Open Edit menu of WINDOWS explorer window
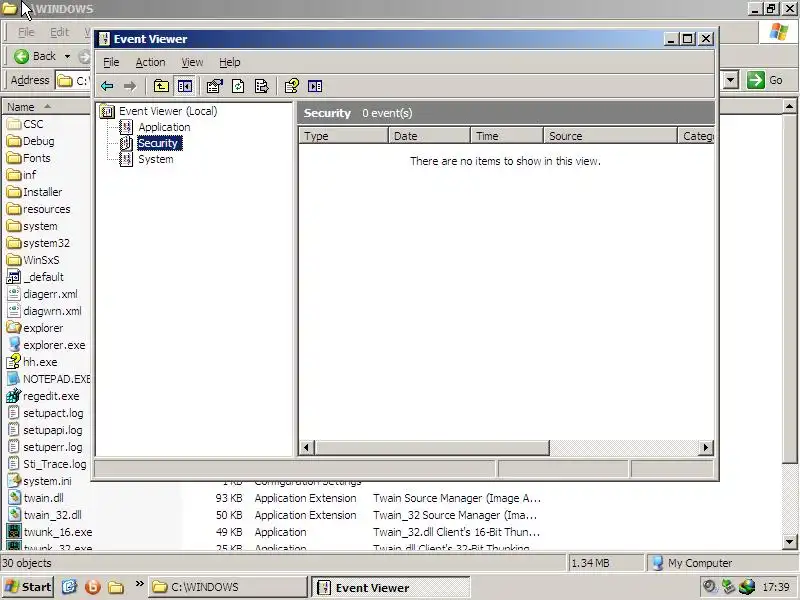The height and width of the screenshot is (600, 800). pyautogui.click(x=59, y=32)
